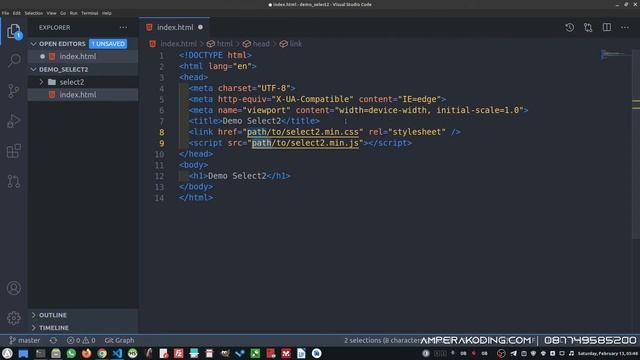Screen dimensions: 640x360
Task: Split the editor to the right
Action: (x=607, y=27)
